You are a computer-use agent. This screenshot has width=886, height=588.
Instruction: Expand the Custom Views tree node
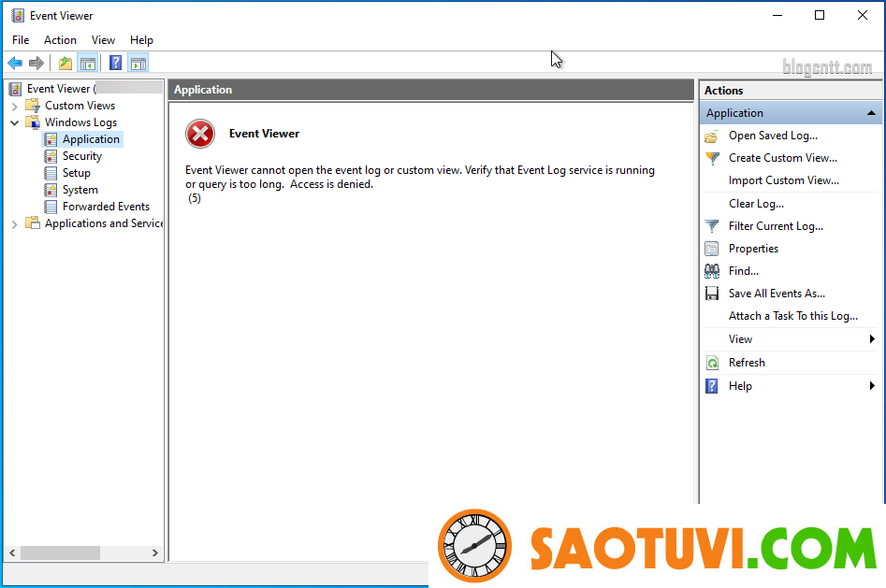15,107
